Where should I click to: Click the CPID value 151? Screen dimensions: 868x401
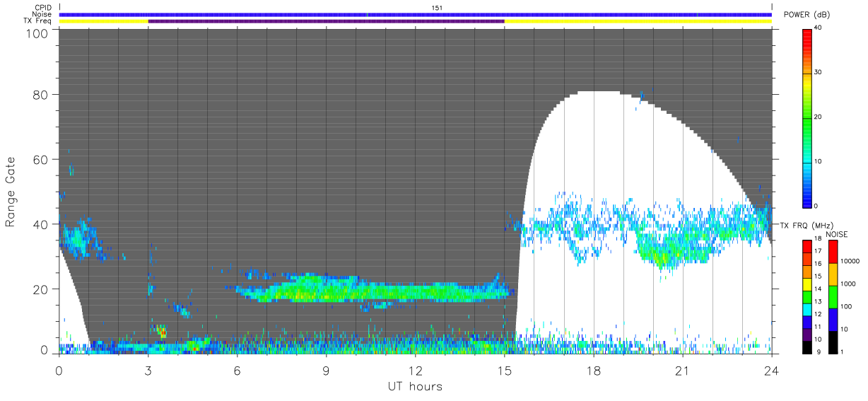click(x=436, y=8)
